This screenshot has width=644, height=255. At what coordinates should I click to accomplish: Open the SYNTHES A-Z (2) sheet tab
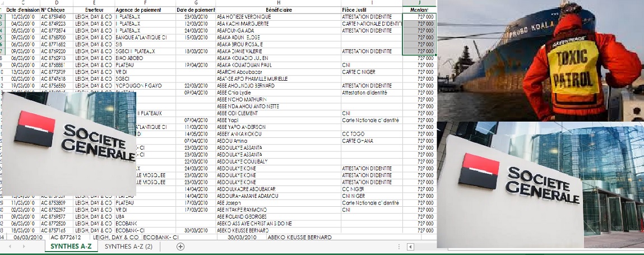[x=128, y=247]
